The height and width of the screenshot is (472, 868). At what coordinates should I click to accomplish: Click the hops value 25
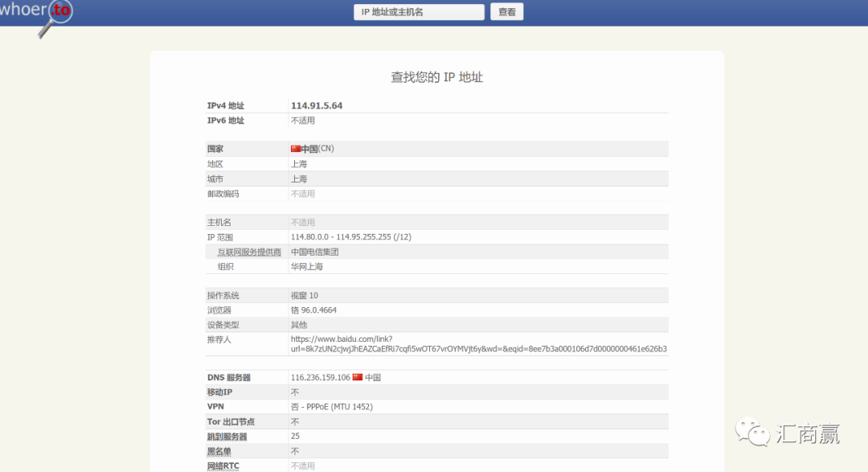(x=296, y=436)
